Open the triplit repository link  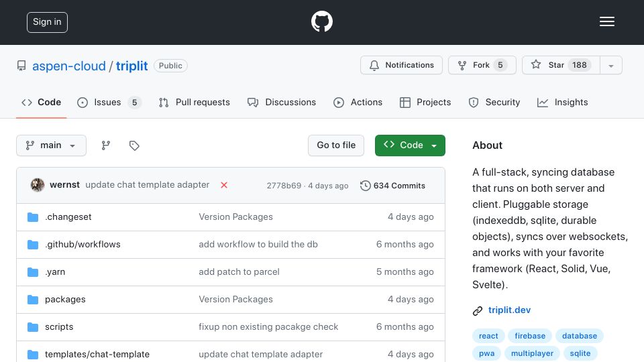131,66
